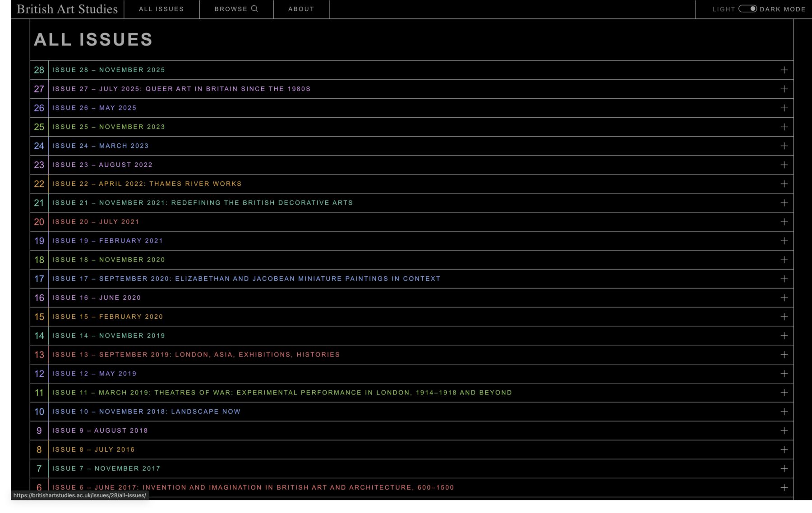Click the plus icon for Issue 22
This screenshot has height=513, width=812.
click(784, 184)
